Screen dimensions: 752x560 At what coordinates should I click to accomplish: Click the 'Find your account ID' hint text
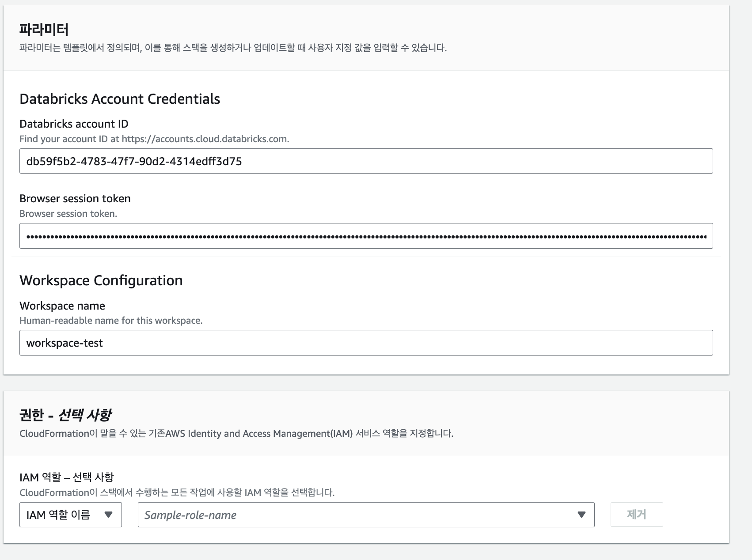(154, 139)
